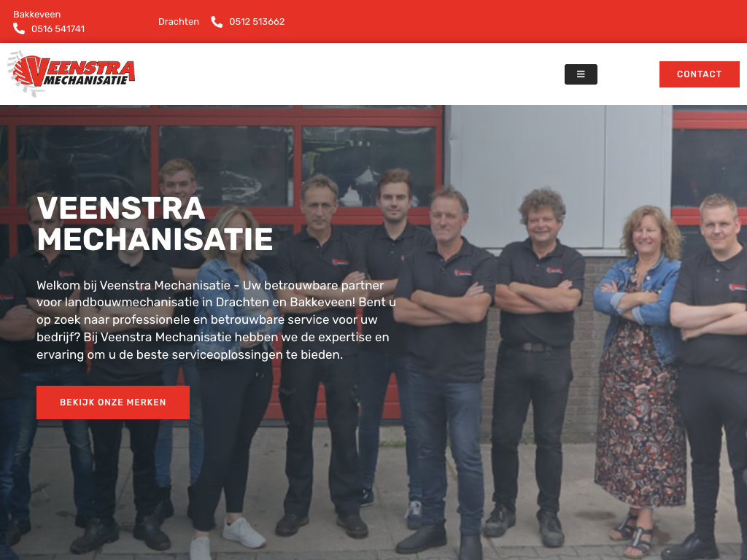Click the Bekijk Onze Merken button
Image resolution: width=747 pixels, height=560 pixels.
(x=113, y=402)
